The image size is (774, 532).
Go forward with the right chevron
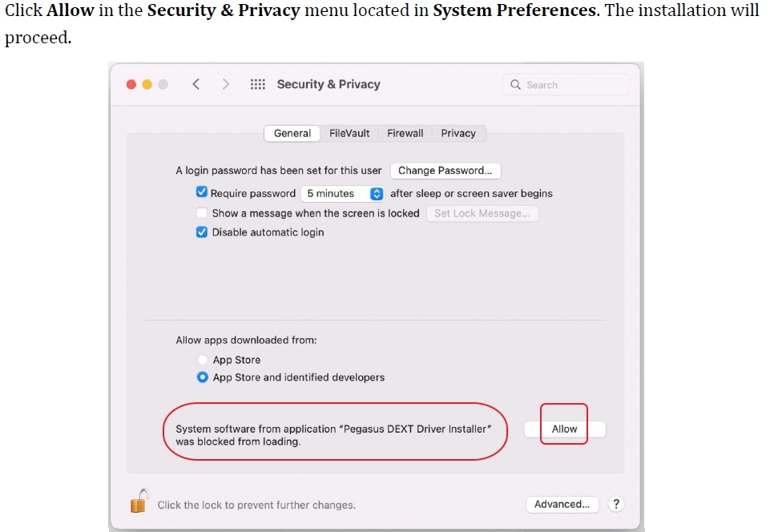[x=226, y=84]
